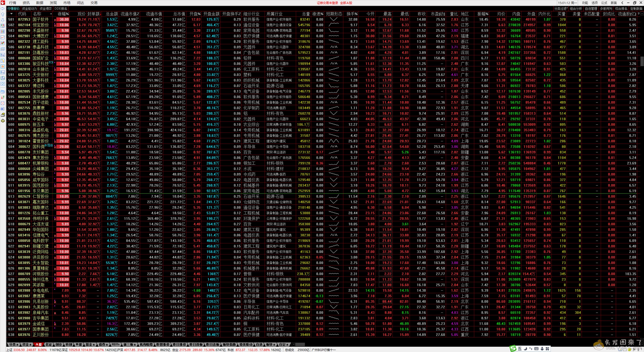Click the 综合排名 button
The height and width of the screenshot is (352, 644).
click(x=621, y=9)
